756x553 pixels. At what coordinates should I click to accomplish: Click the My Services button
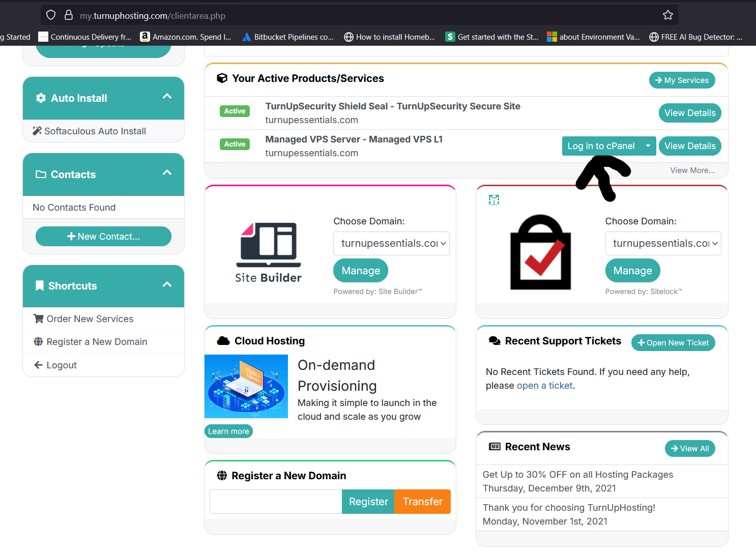click(x=682, y=80)
